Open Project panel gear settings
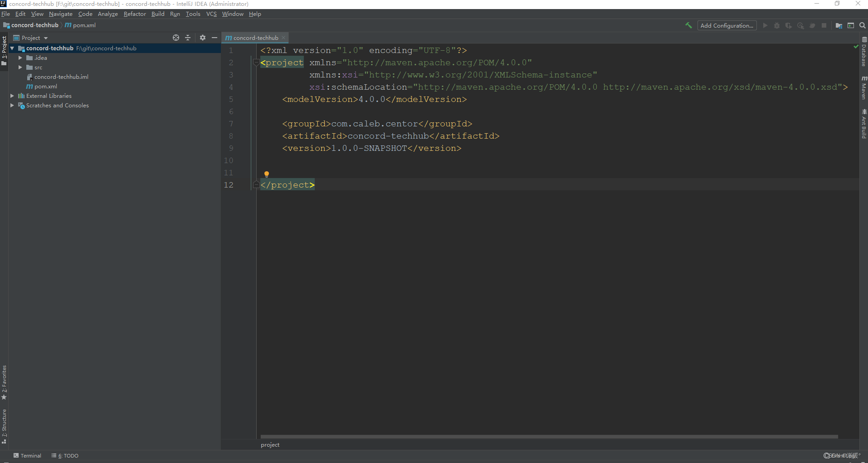 203,38
